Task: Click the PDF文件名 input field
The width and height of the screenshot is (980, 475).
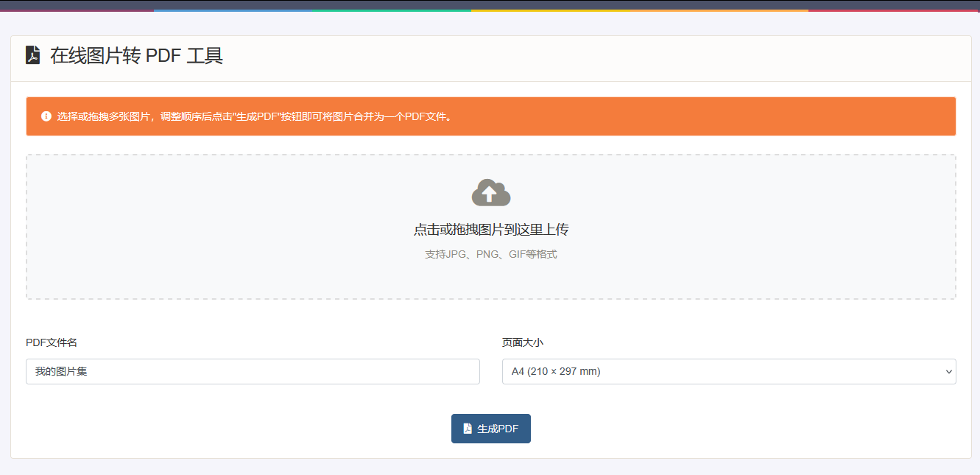Action: pyautogui.click(x=253, y=371)
